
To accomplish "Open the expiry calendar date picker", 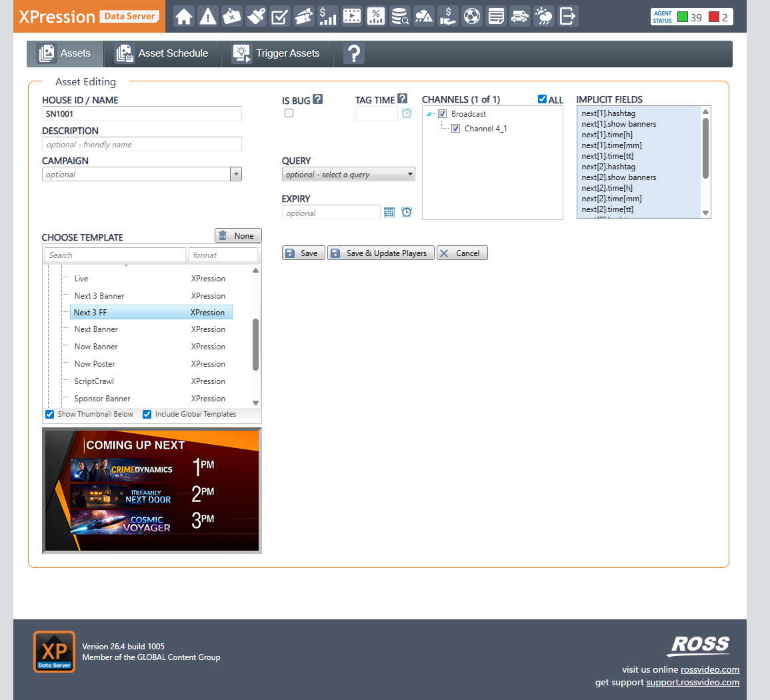I will tap(389, 213).
